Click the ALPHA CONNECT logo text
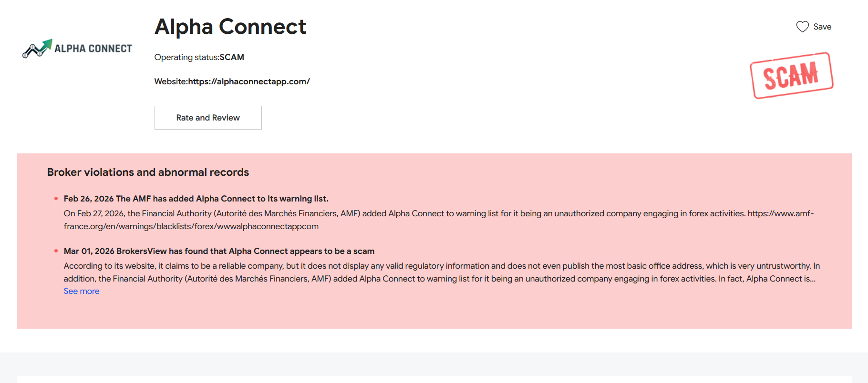Screen dimensions: 868x383 (93, 49)
